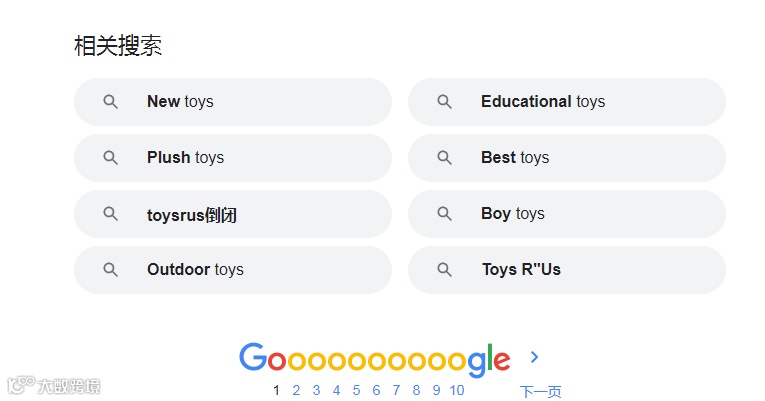Click search icon beside Educational toys

click(445, 102)
